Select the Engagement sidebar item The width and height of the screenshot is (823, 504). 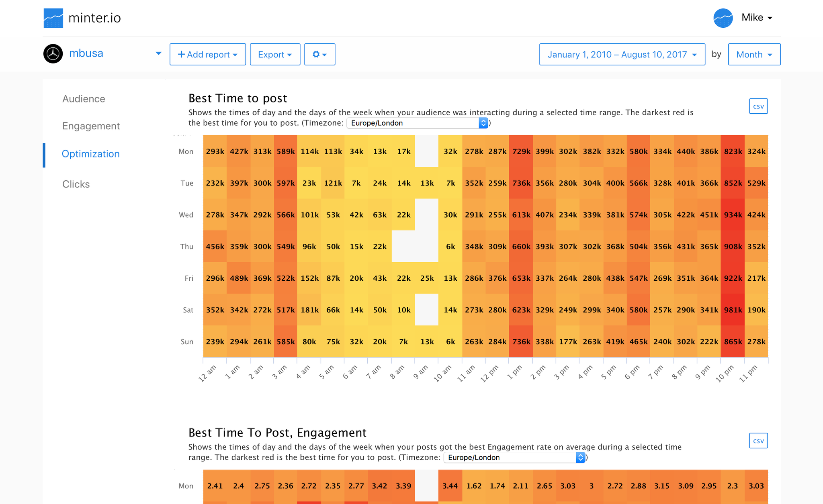pyautogui.click(x=91, y=126)
